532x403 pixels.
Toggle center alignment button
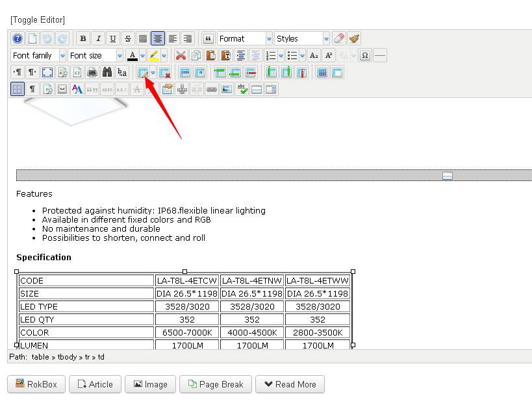[157, 39]
